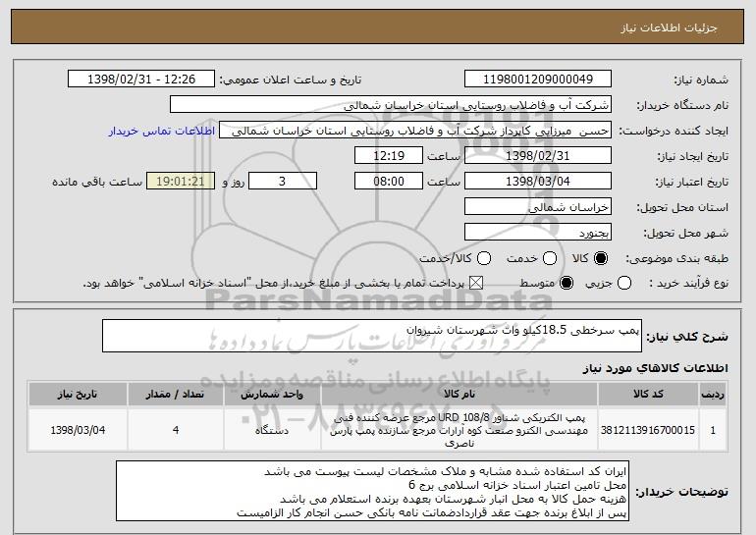
Task: Select the متوسط purchase process option
Action: click(x=567, y=284)
